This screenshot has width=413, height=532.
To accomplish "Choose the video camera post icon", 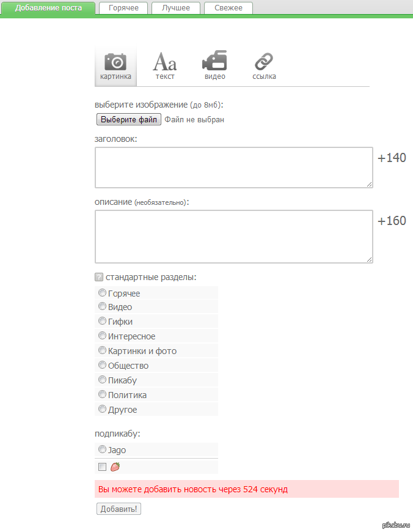I will click(x=214, y=62).
